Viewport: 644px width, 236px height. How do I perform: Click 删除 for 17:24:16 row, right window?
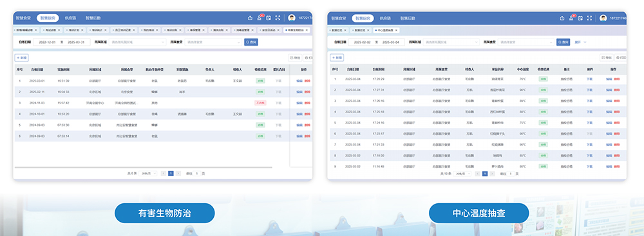pyautogui.click(x=617, y=123)
